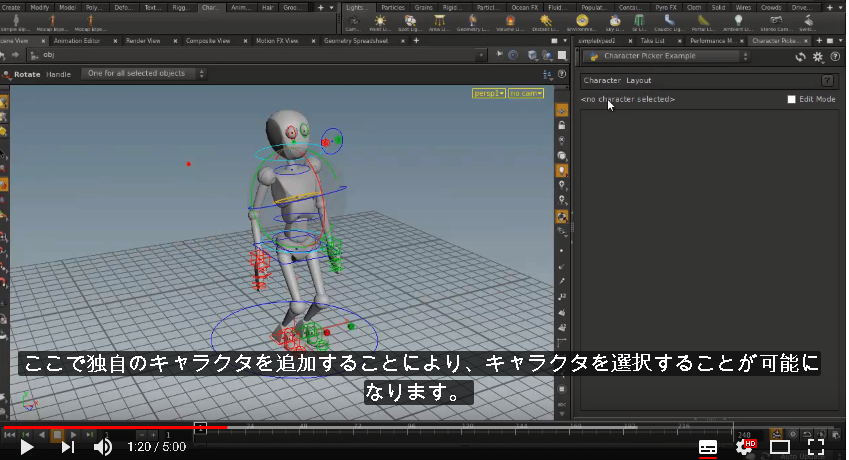Toggle YouTube subtitles button

point(708,447)
